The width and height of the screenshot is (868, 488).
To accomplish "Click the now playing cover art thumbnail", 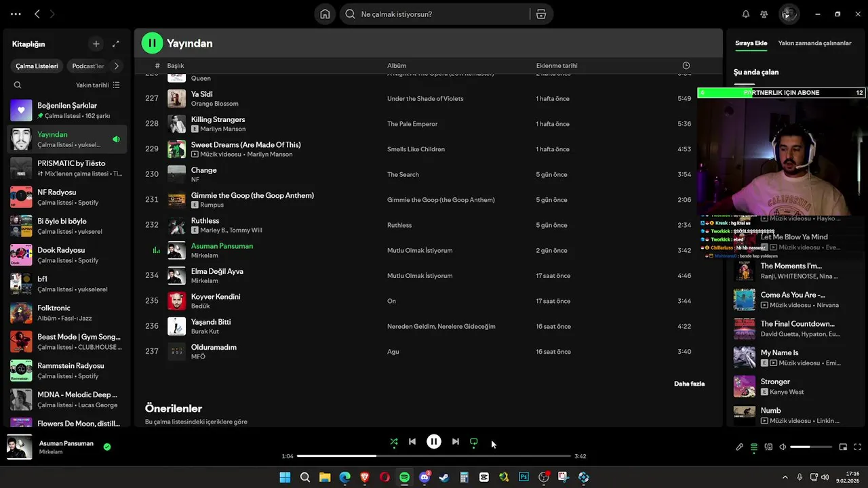I will (x=19, y=447).
